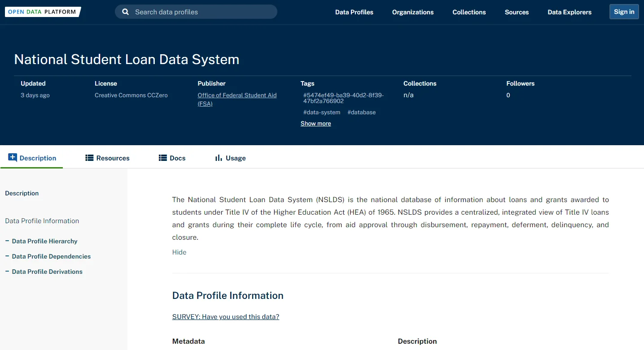Jump to Description in the sidebar
This screenshot has width=644, height=350.
coord(22,193)
